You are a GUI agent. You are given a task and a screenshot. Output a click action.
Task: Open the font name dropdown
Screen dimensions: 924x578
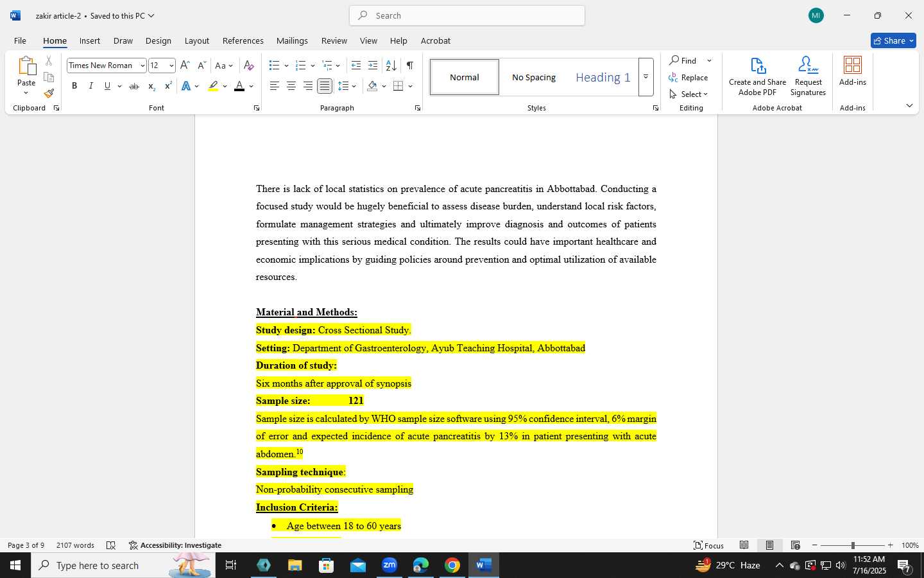pos(142,66)
